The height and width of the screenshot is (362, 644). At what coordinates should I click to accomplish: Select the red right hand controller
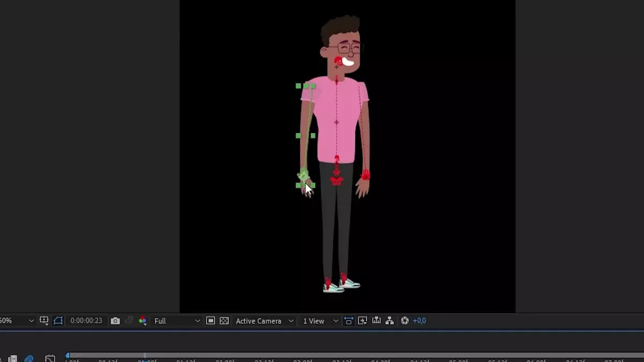point(365,175)
